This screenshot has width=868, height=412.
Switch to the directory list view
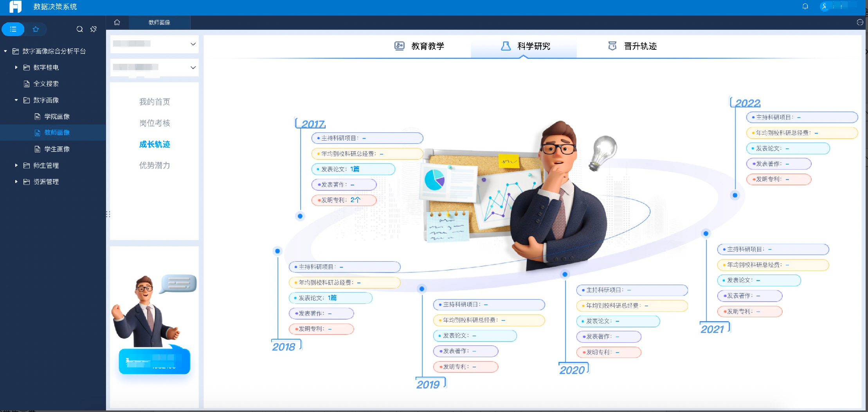[x=13, y=29]
